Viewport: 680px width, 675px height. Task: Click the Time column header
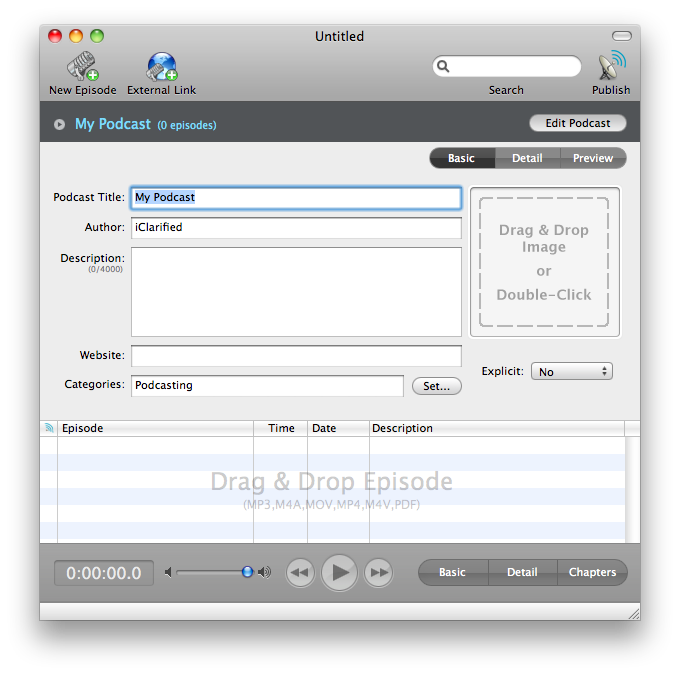(281, 428)
